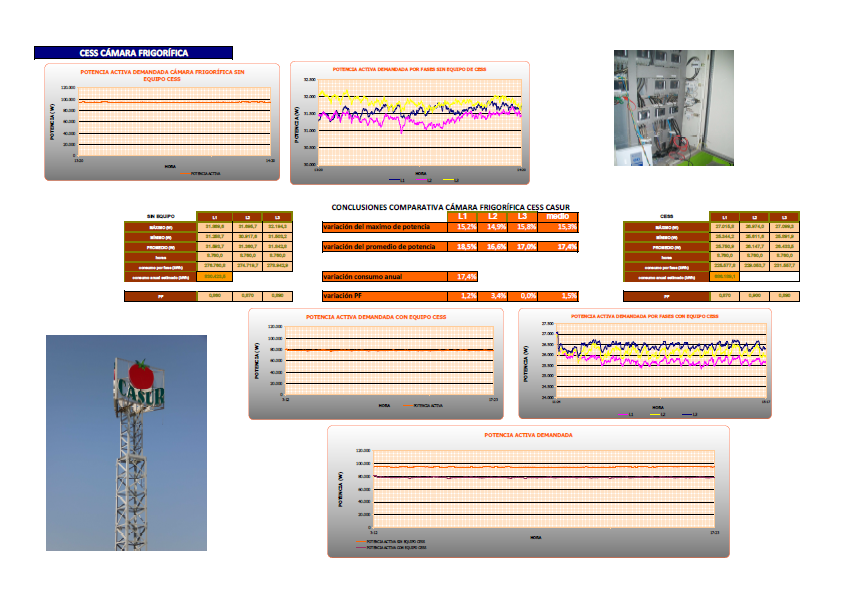The image size is (860, 609).
Task: Select the Casur tower sign photo
Action: (x=127, y=442)
